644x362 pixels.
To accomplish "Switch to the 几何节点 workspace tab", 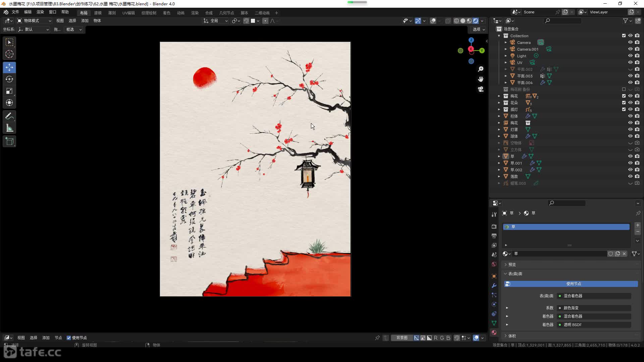I will click(x=227, y=13).
